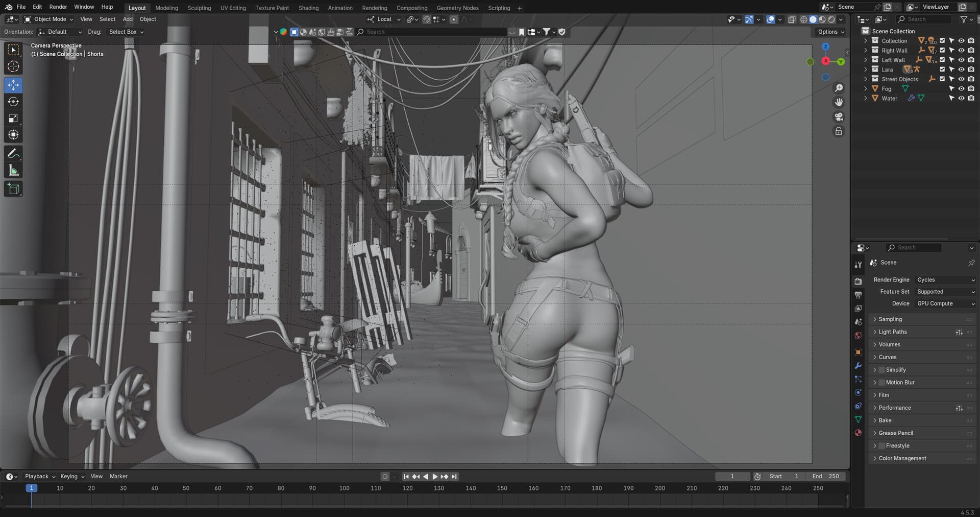Open the Render Engine Cycles dropdown

coord(945,280)
